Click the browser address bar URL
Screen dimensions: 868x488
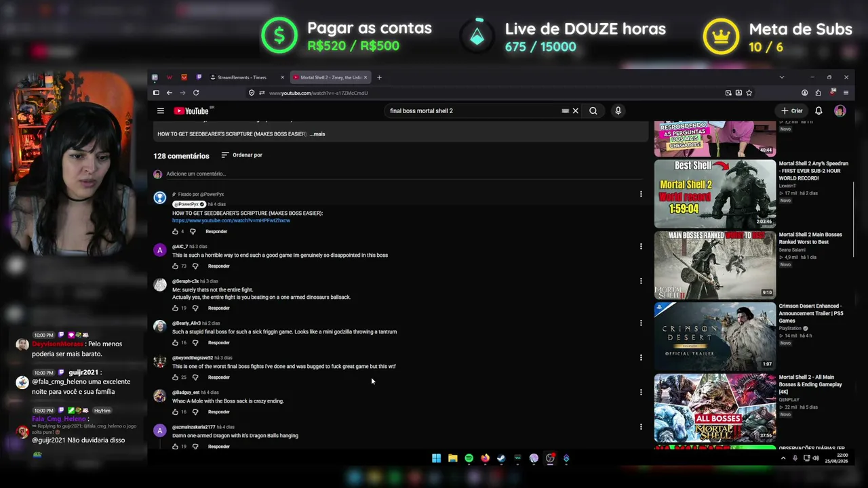(319, 93)
